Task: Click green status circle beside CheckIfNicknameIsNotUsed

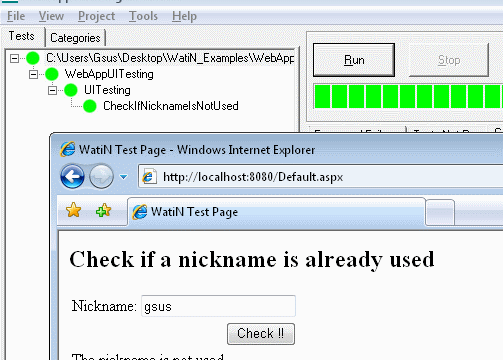Action: click(x=90, y=106)
